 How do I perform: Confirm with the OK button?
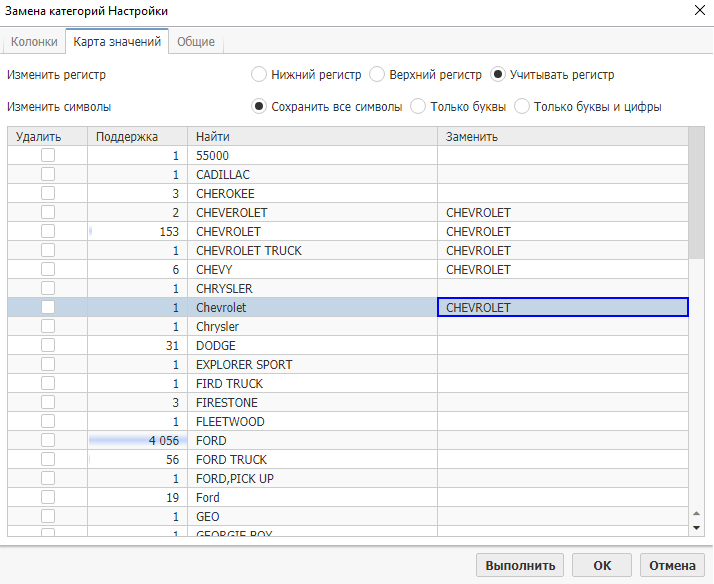(x=602, y=565)
